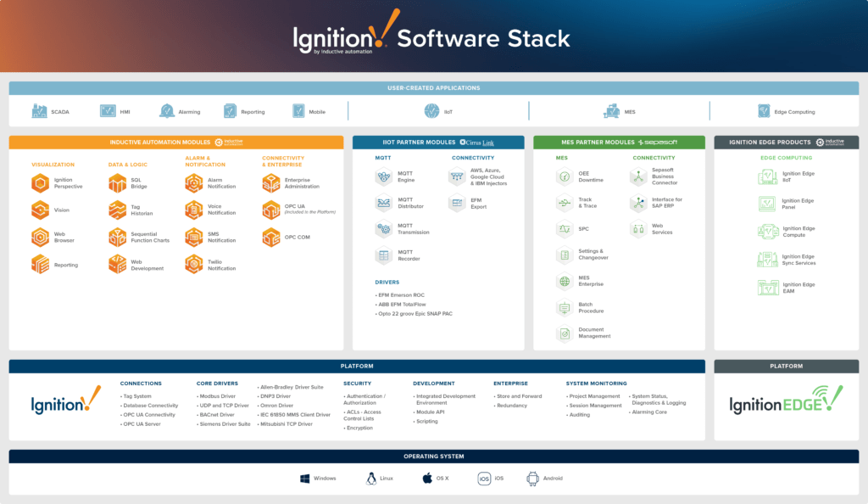Click the Ignition Perspective module icon

(41, 183)
